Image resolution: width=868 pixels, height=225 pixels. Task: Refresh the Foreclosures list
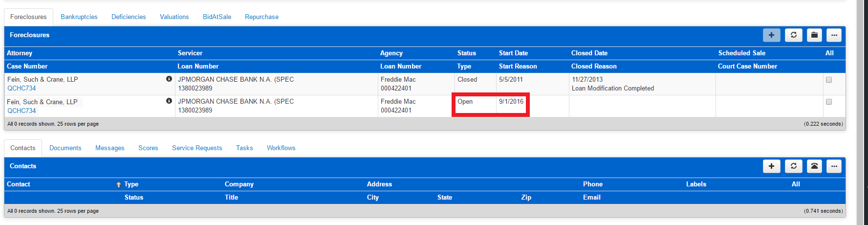(794, 35)
